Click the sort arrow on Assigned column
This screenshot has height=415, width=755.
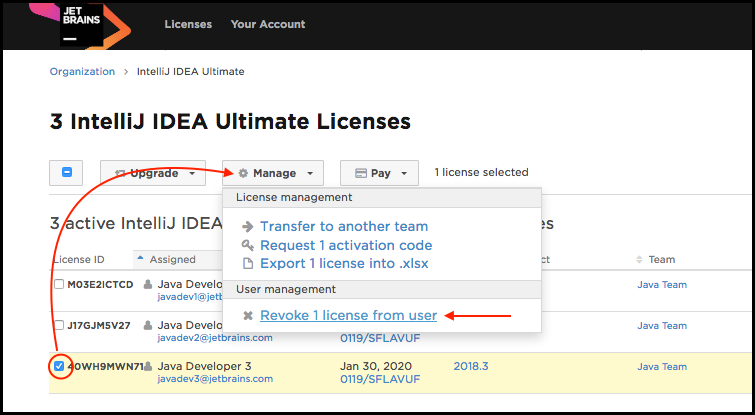click(140, 260)
